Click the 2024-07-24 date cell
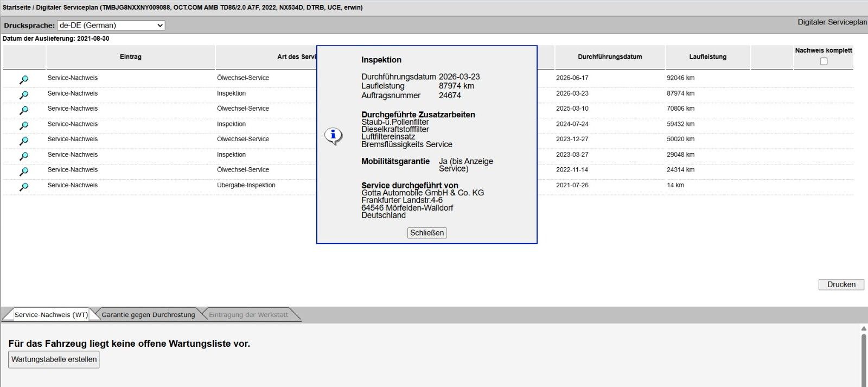The width and height of the screenshot is (868, 387). [x=572, y=124]
